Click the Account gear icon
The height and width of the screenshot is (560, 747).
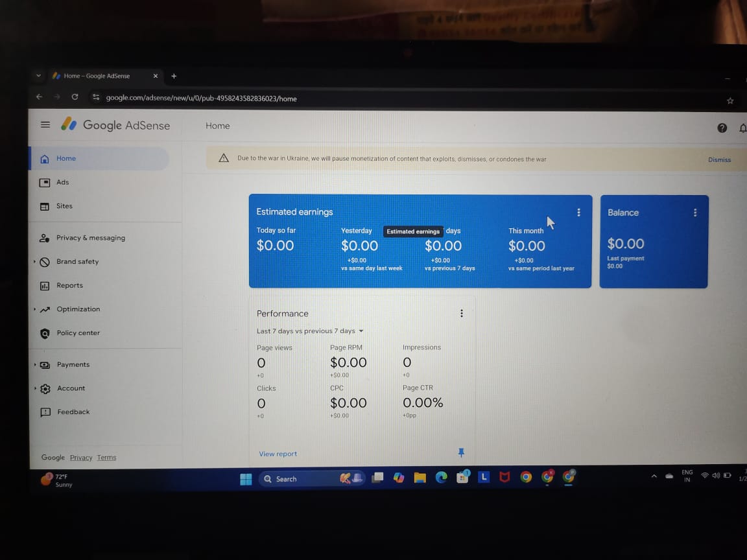[45, 389]
